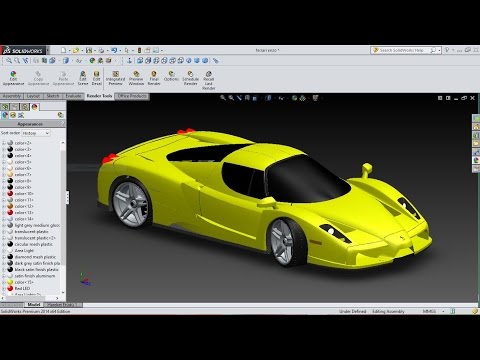Switch to the Sketch tab
The image size is (480, 360).
53,96
